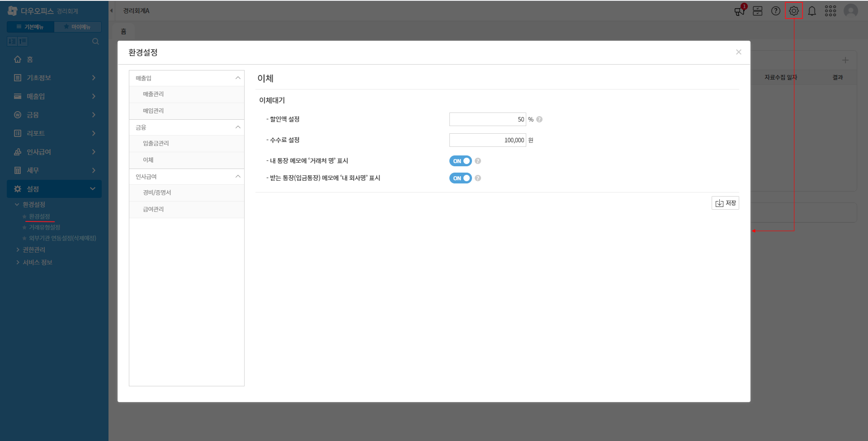
Task: Select 입출금관리 in settings list
Action: click(x=156, y=144)
